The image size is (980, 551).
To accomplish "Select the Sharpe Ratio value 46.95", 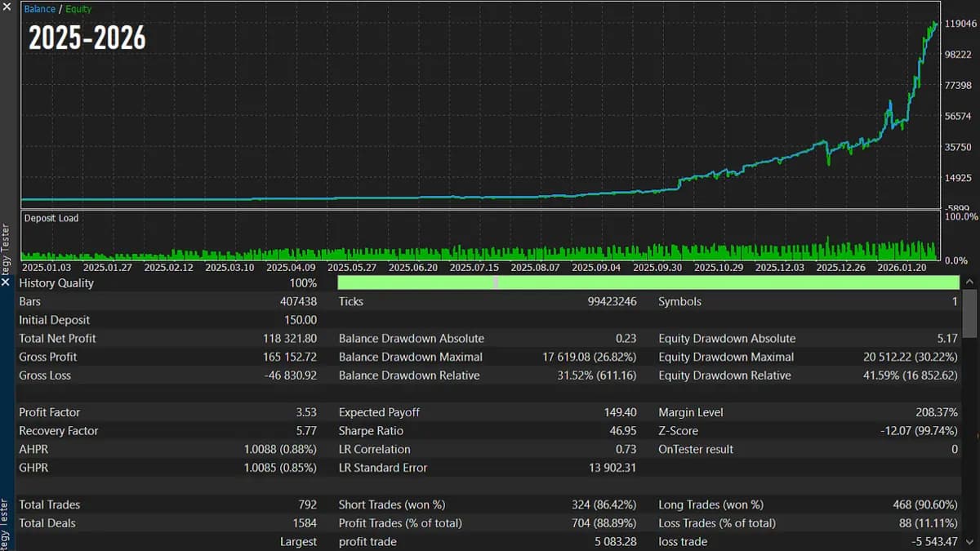I will (x=623, y=431).
